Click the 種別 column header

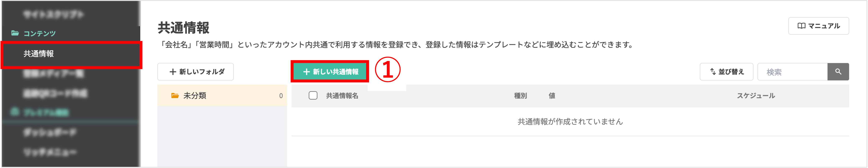click(520, 96)
